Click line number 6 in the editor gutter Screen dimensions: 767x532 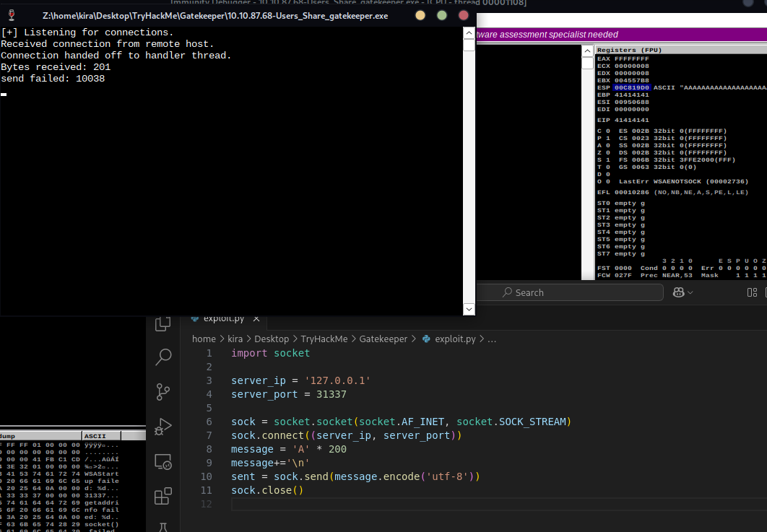pos(209,422)
